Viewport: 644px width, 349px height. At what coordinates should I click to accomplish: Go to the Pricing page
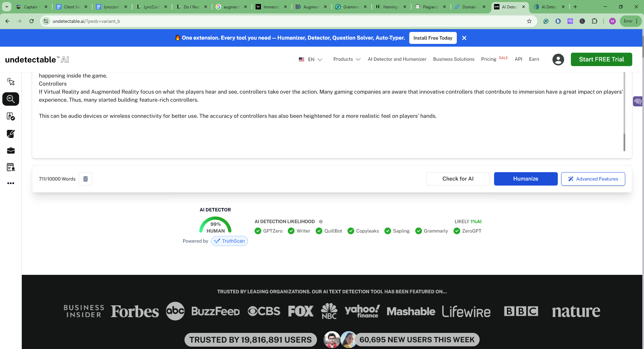click(x=488, y=59)
